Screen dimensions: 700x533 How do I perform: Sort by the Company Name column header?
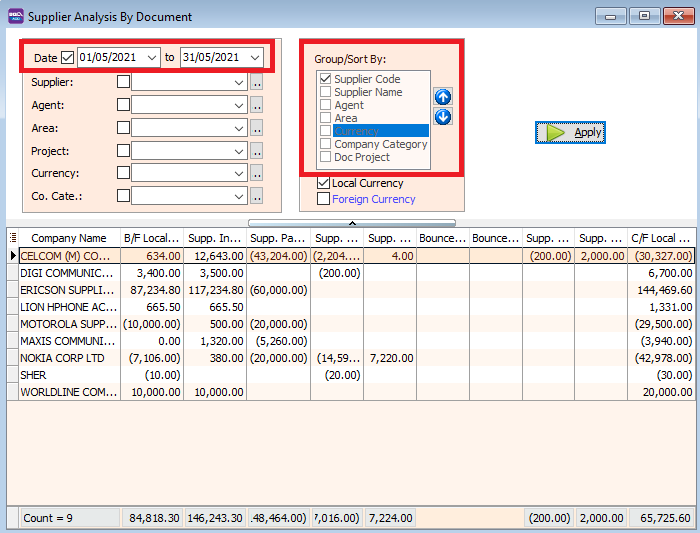coord(68,238)
